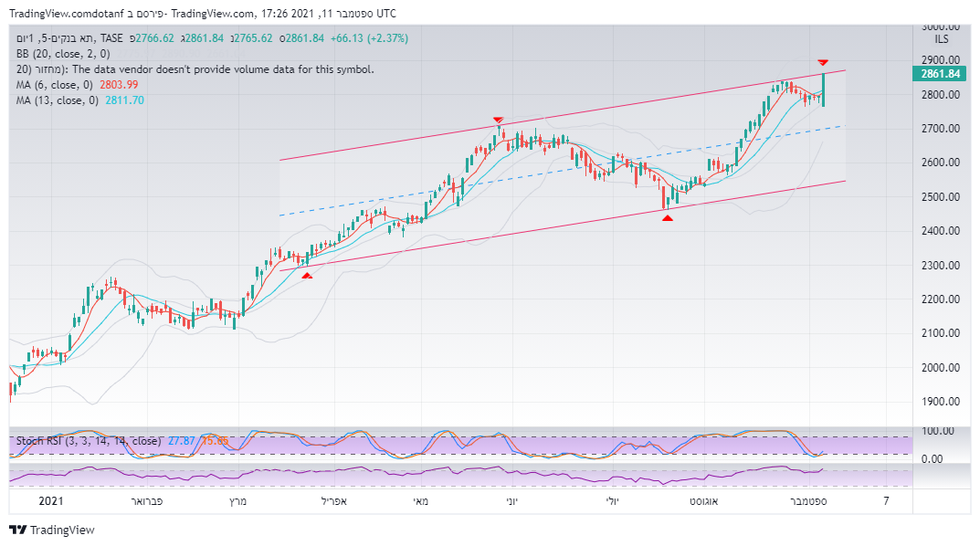Click the Stoch RSI value 27.87
Viewport: 980px width, 546px height.
(x=181, y=441)
